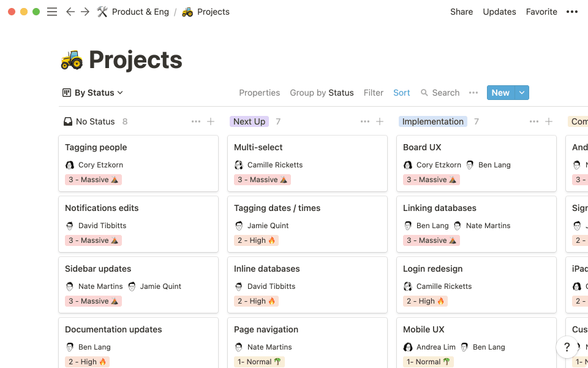Open the options menu for the No Status column
This screenshot has width=588, height=368.
(196, 121)
